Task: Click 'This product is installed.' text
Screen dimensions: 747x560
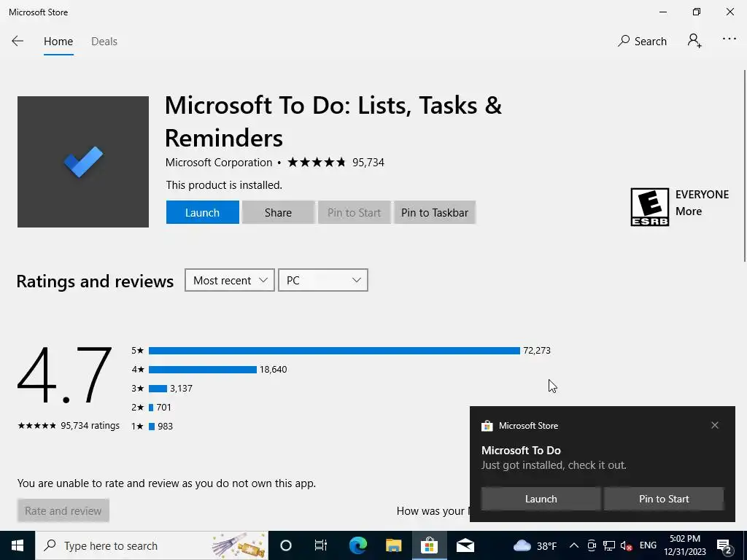Action: [224, 184]
